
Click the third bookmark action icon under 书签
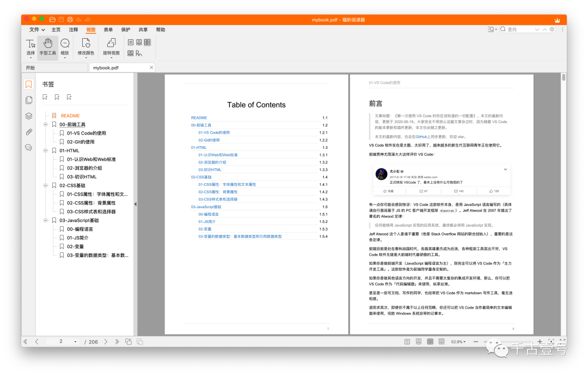[x=69, y=97]
